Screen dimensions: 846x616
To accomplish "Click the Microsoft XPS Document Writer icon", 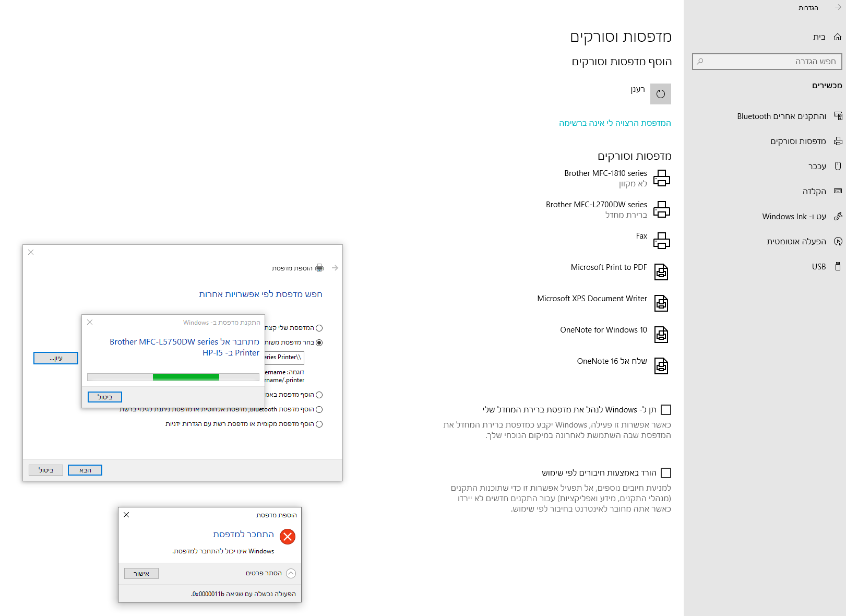I will [x=661, y=303].
